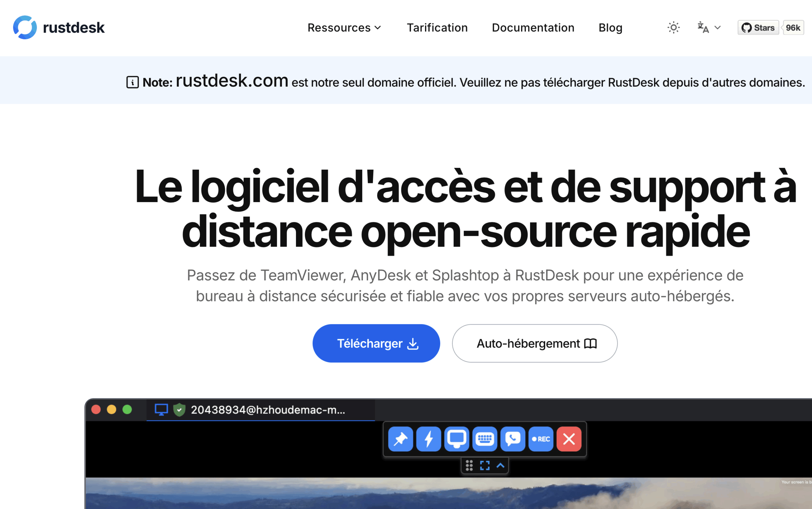Click the 96k star count badge
This screenshot has width=812, height=509.
pyautogui.click(x=793, y=28)
